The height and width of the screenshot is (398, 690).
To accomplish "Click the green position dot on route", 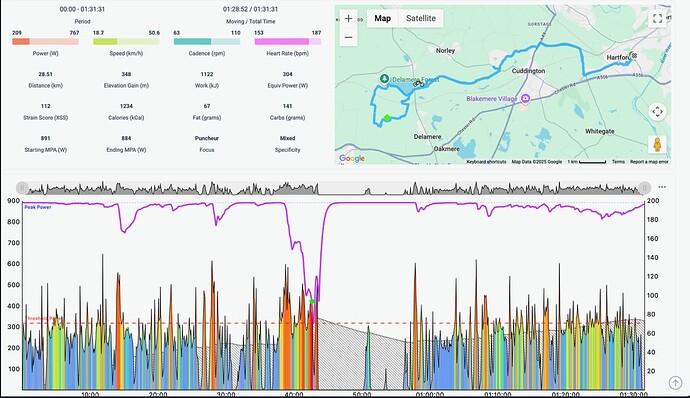I will coord(387,118).
